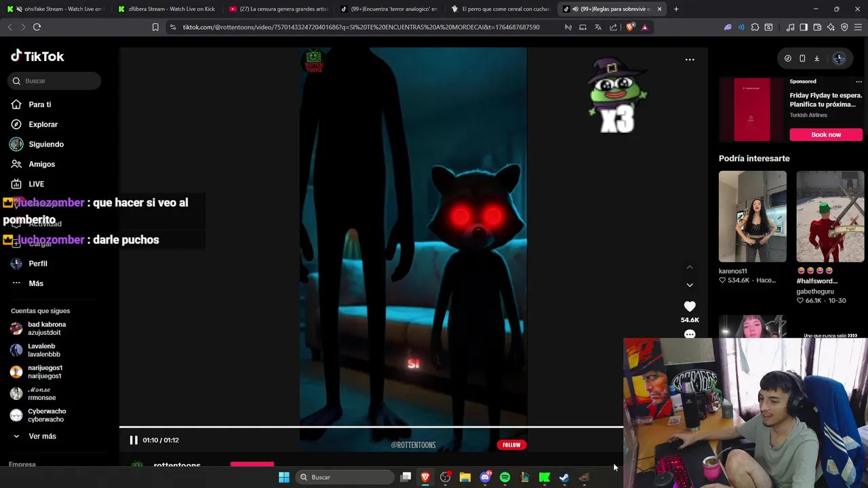Screen dimensions: 868x488
Task: Switch to the zRibera Stream tab
Action: click(x=166, y=9)
